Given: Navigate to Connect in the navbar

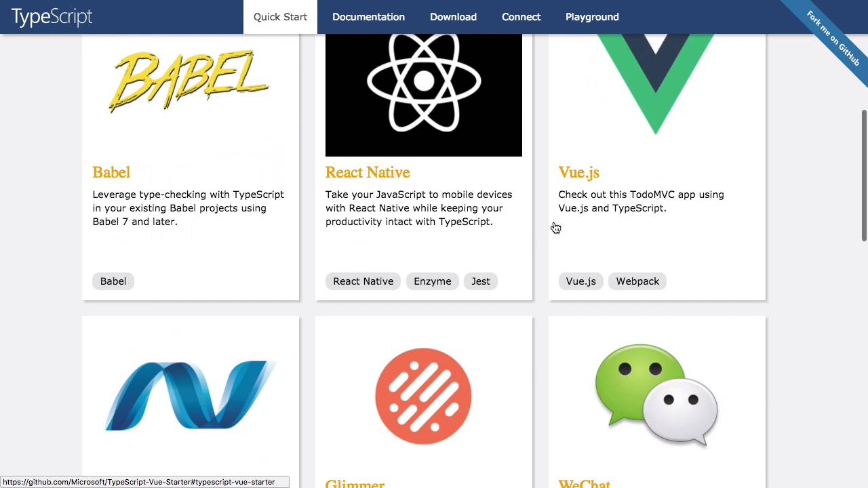Looking at the screenshot, I should tap(521, 17).
